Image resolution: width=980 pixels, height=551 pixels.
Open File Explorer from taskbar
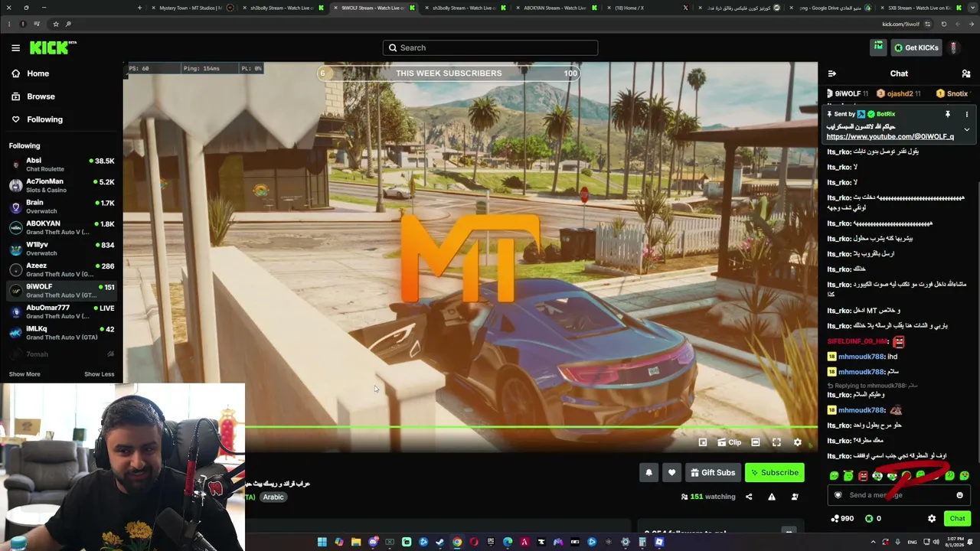pyautogui.click(x=356, y=543)
